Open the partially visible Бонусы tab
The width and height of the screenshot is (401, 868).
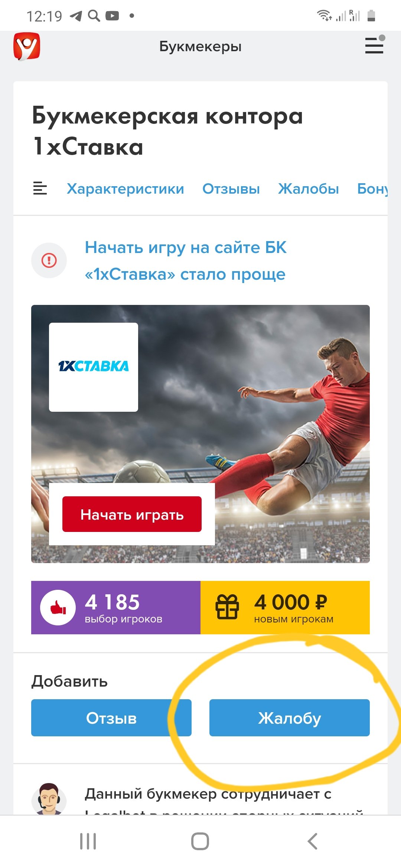[372, 189]
